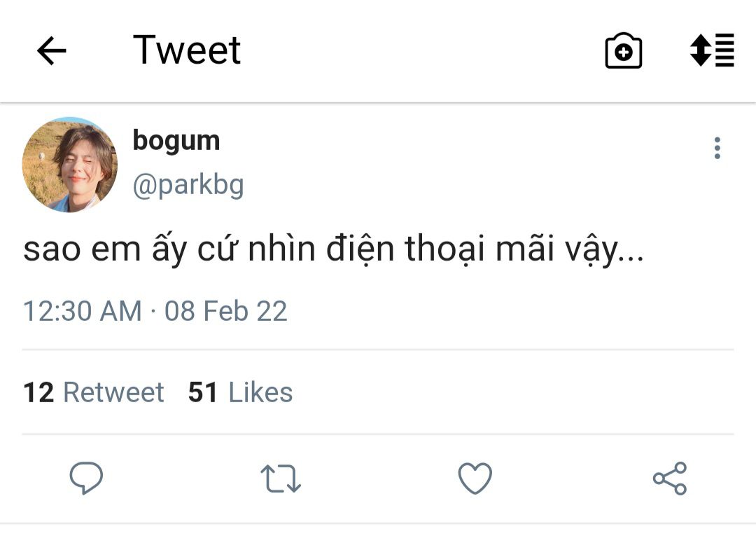Click the 12:30 AM timestamp
The width and height of the screenshot is (756, 536).
click(82, 311)
